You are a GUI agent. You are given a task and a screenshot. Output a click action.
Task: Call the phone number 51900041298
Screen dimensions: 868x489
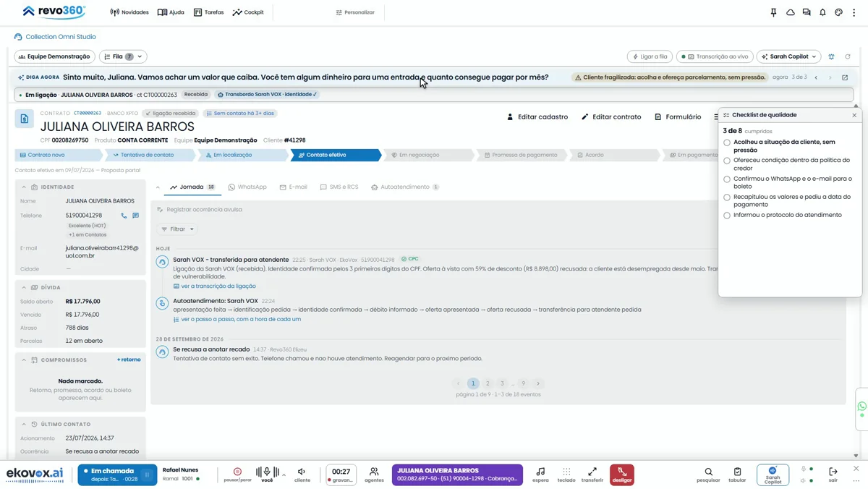click(124, 216)
